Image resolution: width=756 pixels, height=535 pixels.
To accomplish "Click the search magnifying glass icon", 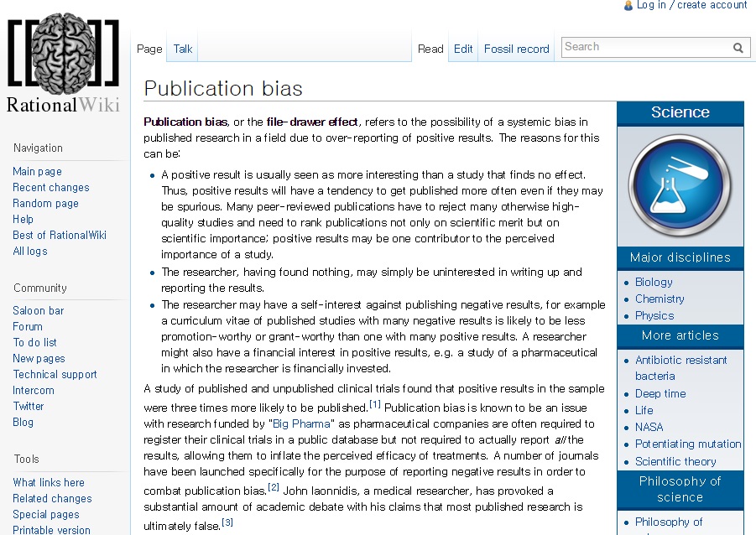I will coord(738,48).
